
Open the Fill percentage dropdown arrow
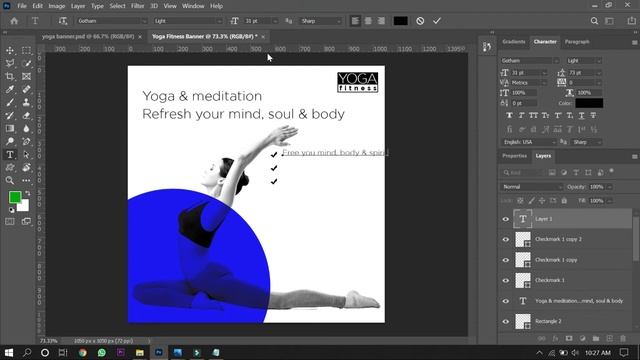pyautogui.click(x=609, y=201)
